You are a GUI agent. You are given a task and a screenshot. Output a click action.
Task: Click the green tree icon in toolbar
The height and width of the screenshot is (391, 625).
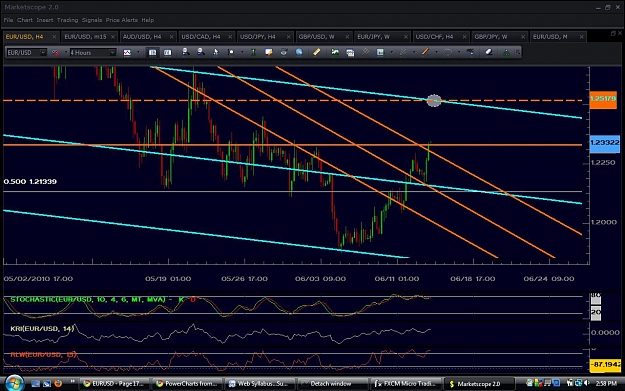506,52
